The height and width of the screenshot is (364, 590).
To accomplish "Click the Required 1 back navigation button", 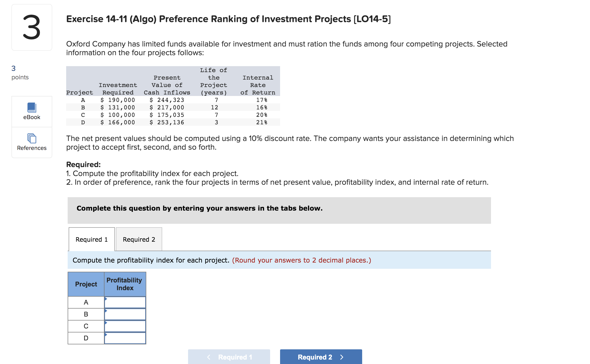I will click(229, 357).
